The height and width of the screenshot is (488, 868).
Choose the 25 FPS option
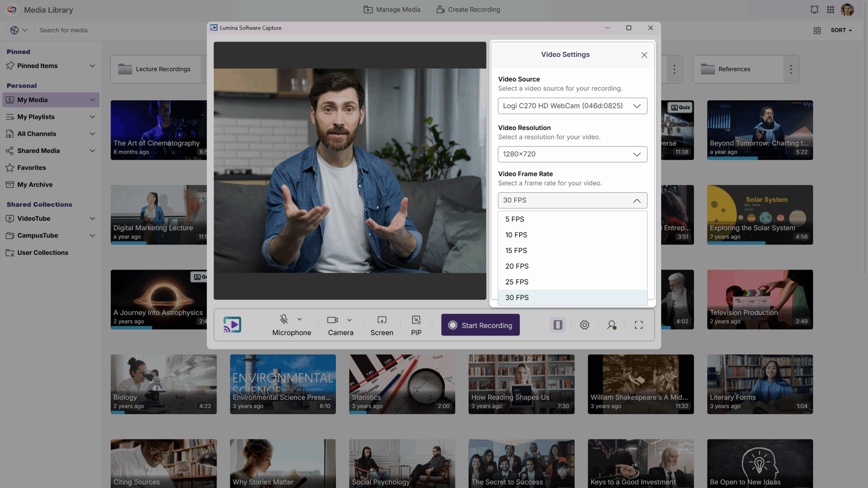coord(517,282)
